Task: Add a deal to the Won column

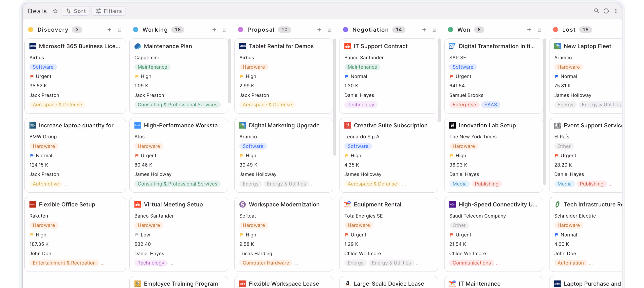Action: [529, 30]
